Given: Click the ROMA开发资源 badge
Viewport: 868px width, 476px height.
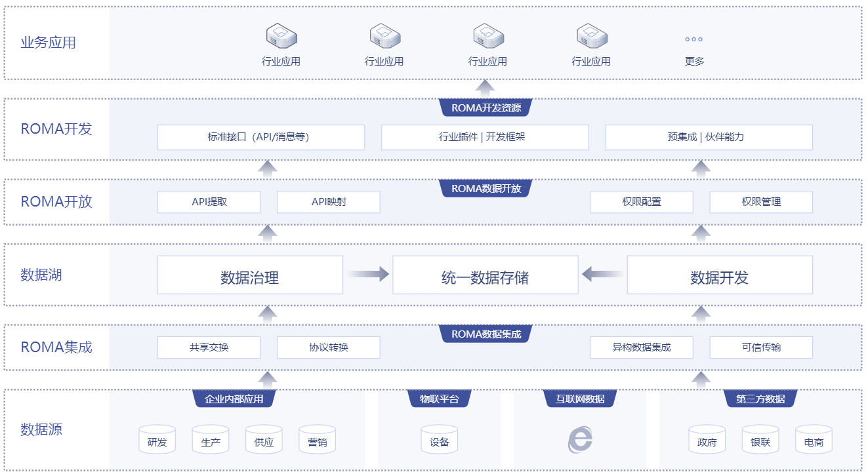Looking at the screenshot, I should coord(486,108).
